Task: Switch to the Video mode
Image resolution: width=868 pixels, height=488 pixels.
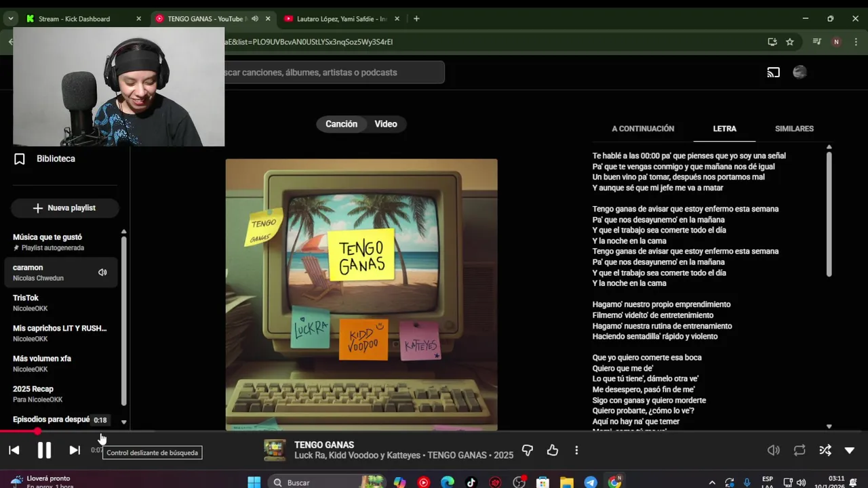Action: (x=386, y=124)
